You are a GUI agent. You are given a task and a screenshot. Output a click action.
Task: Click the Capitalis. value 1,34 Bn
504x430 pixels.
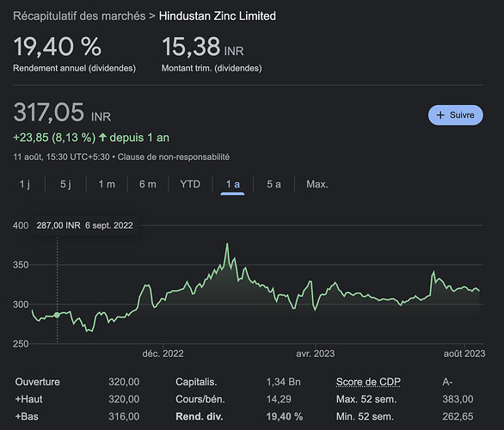pyautogui.click(x=284, y=382)
